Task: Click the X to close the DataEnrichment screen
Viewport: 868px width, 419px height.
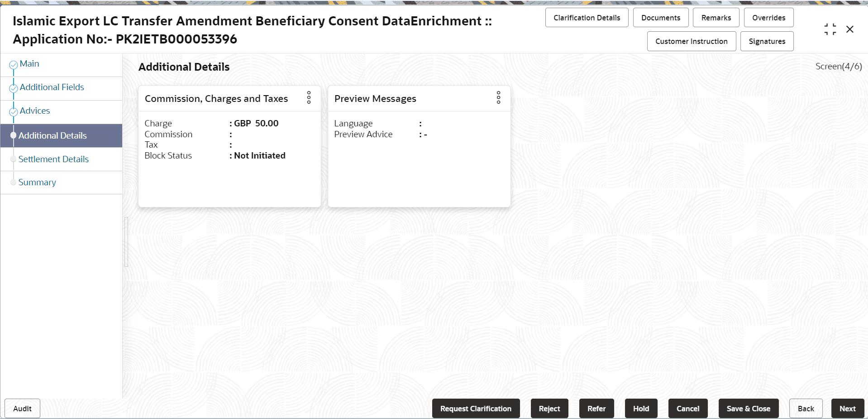Action: point(850,29)
